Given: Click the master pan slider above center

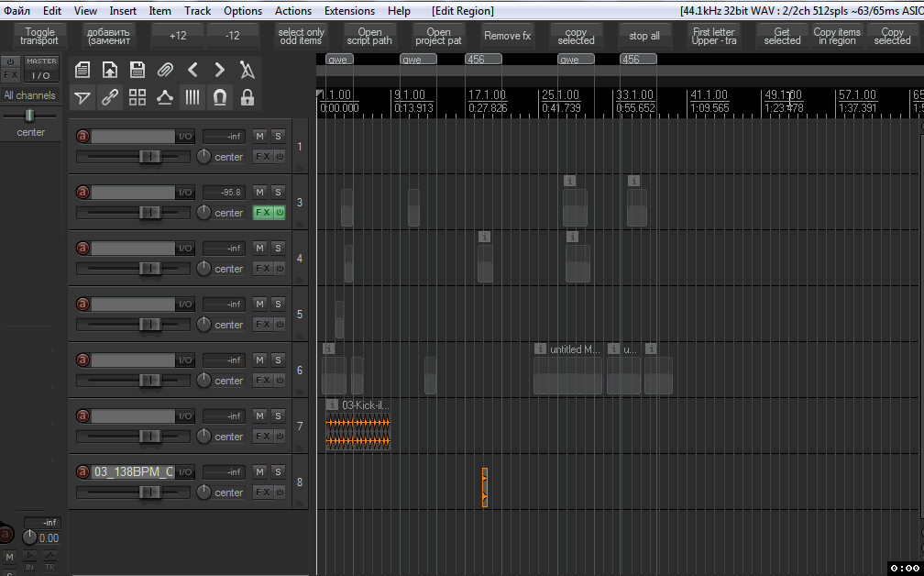Looking at the screenshot, I should click(29, 116).
